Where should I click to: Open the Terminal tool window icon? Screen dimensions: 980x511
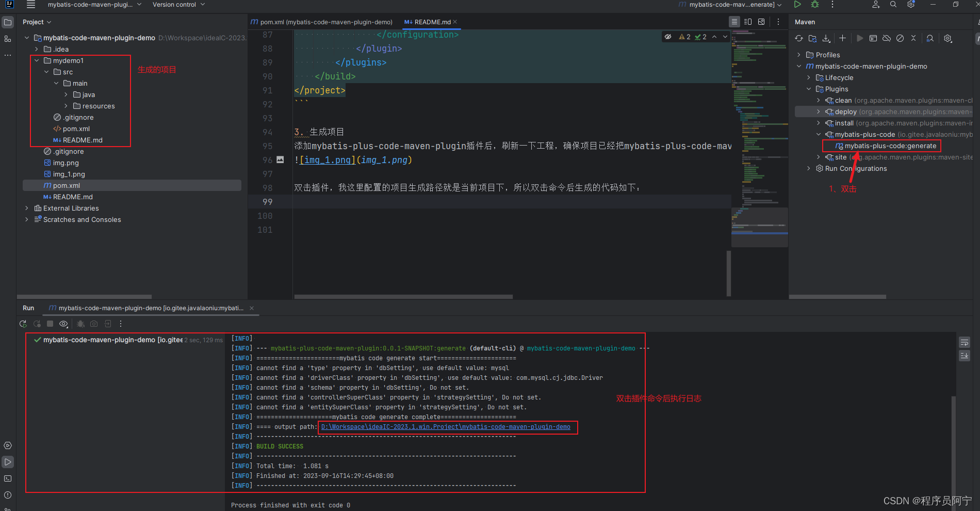8,478
